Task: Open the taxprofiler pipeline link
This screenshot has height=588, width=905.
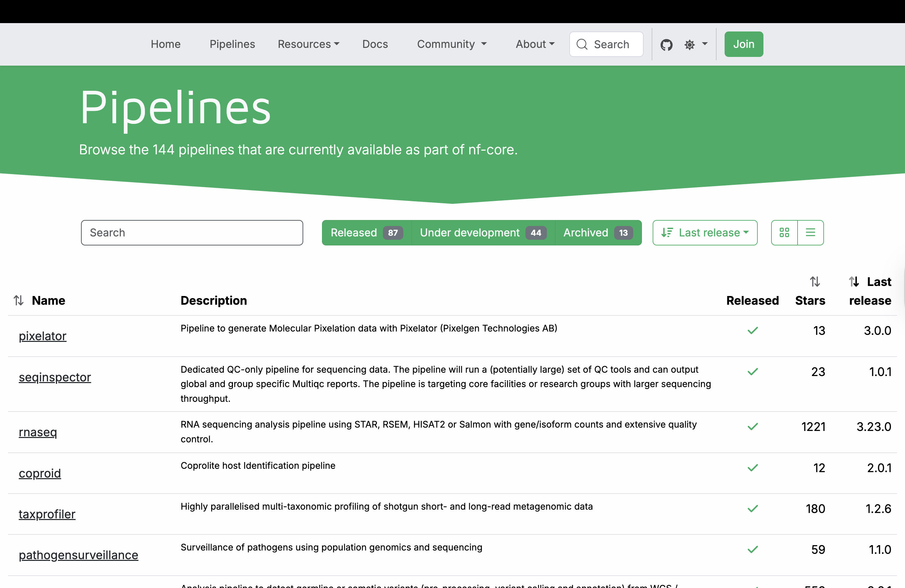Action: tap(47, 514)
